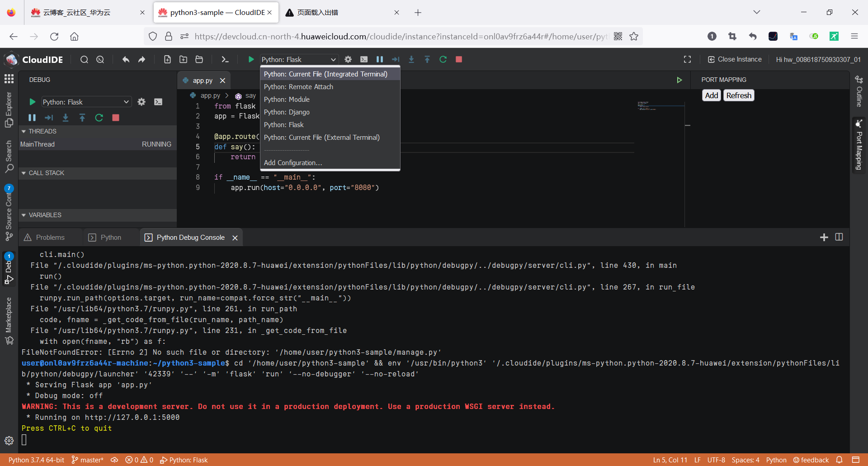Click the Add button in Port Mapping
The width and height of the screenshot is (868, 466).
coord(711,95)
